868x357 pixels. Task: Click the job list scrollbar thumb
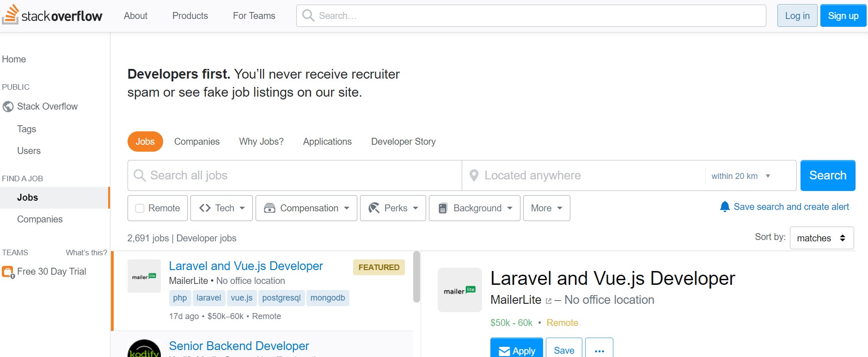pos(417,277)
